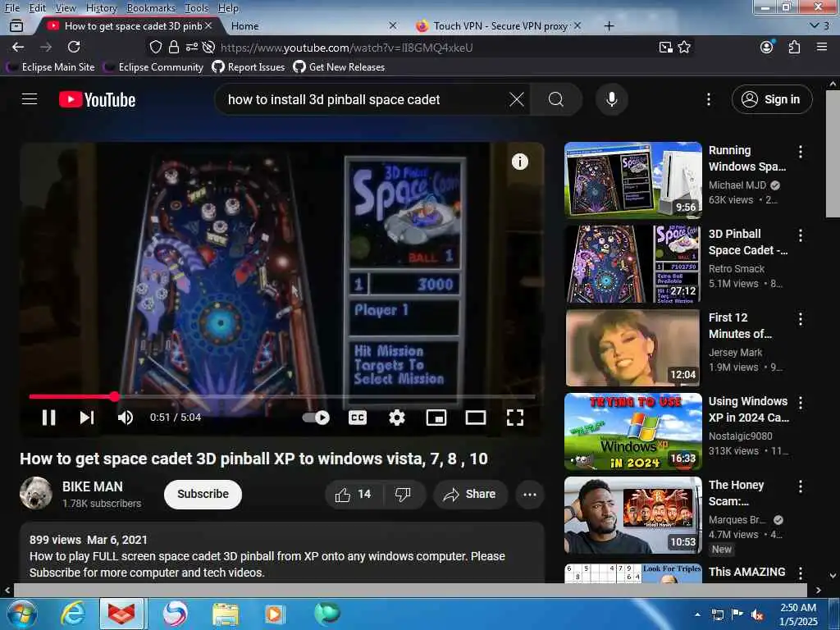
Task: Subscribe to the BIKE MAN channel
Action: click(x=203, y=494)
